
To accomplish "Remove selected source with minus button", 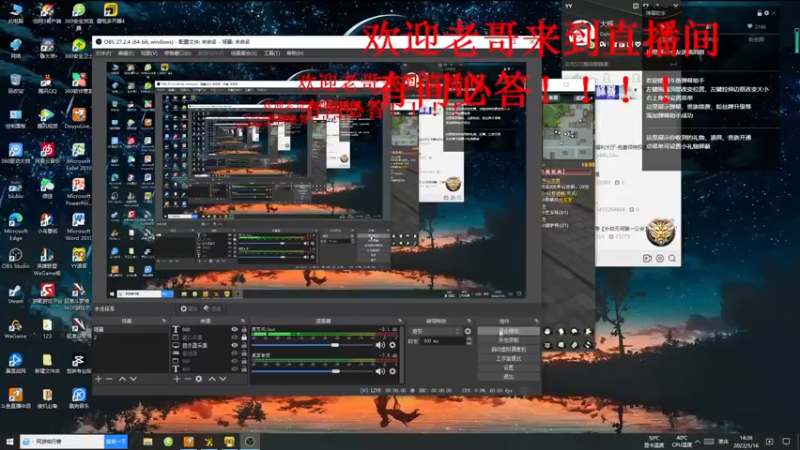I will 187,379.
